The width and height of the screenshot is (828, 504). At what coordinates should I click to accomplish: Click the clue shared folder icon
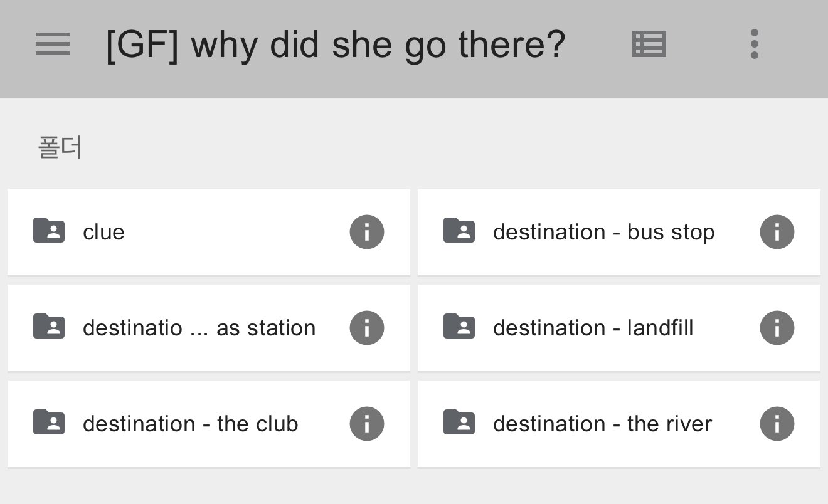click(49, 231)
